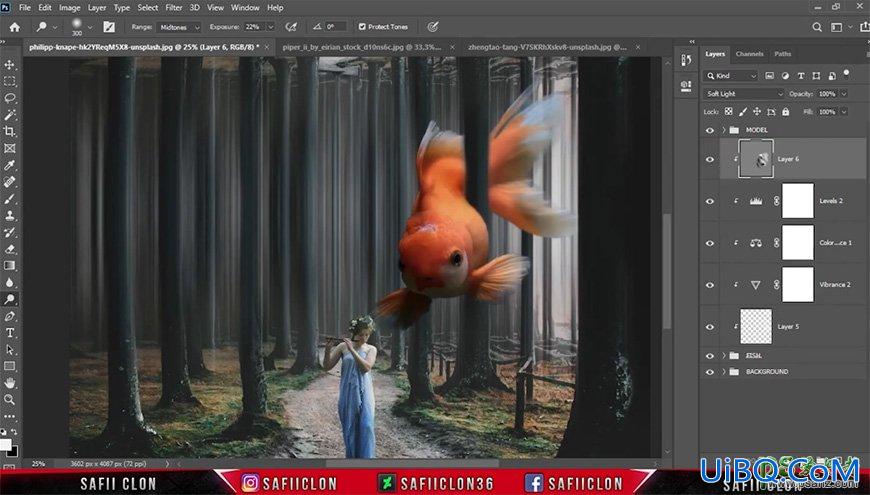Open the Kind filter dropdown
The width and height of the screenshot is (870, 495).
click(x=731, y=75)
